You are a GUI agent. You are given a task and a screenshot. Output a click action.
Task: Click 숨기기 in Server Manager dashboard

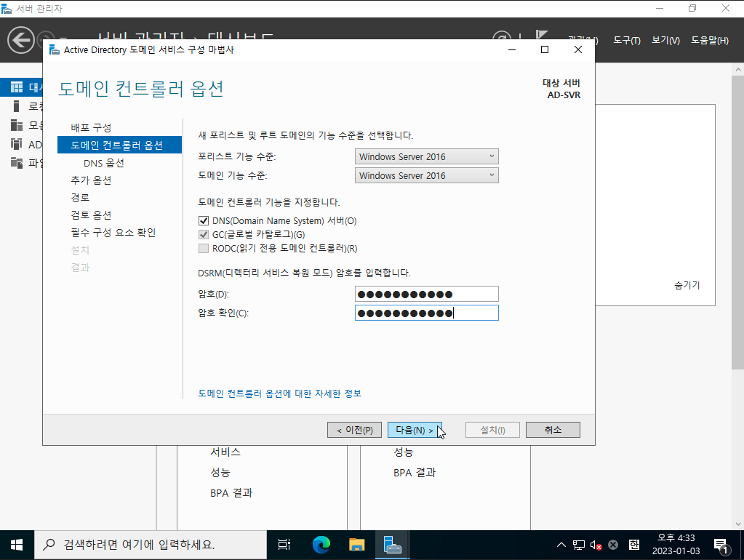(x=687, y=285)
